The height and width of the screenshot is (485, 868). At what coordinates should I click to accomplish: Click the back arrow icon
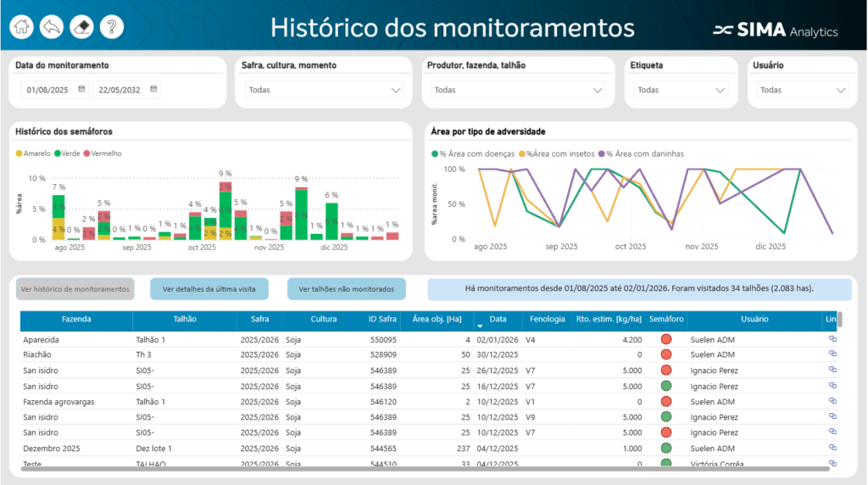(x=51, y=27)
